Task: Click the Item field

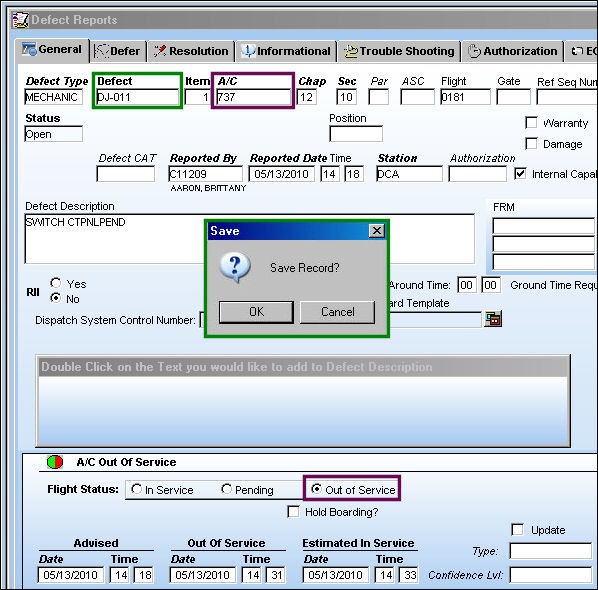Action: coord(198,97)
